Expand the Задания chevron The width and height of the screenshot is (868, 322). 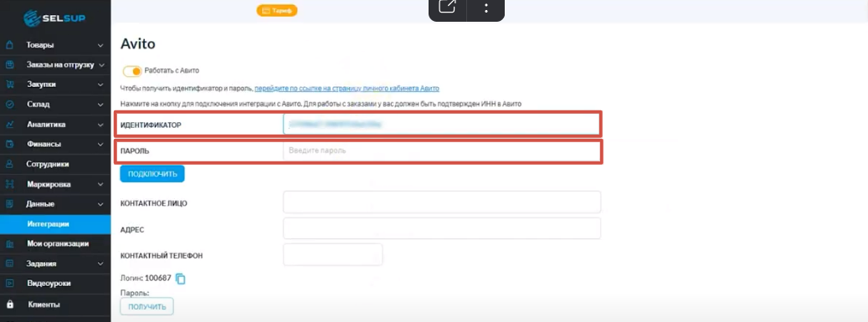coord(100,264)
